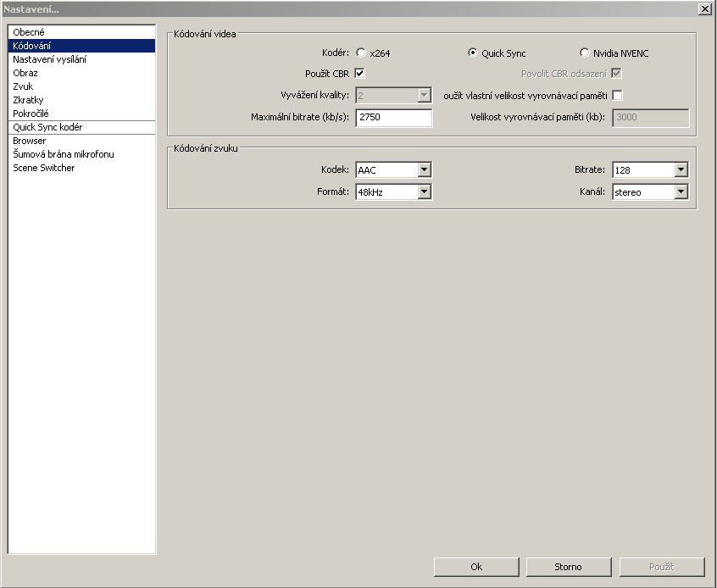Image resolution: width=717 pixels, height=588 pixels.
Task: Close the Nastavení settings window
Action: [x=704, y=8]
